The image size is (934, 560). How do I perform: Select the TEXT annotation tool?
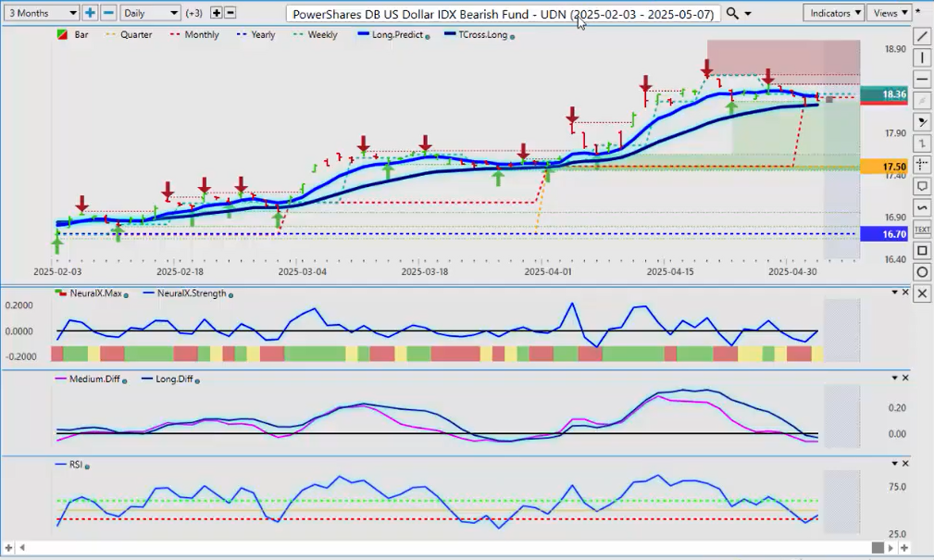pos(922,230)
